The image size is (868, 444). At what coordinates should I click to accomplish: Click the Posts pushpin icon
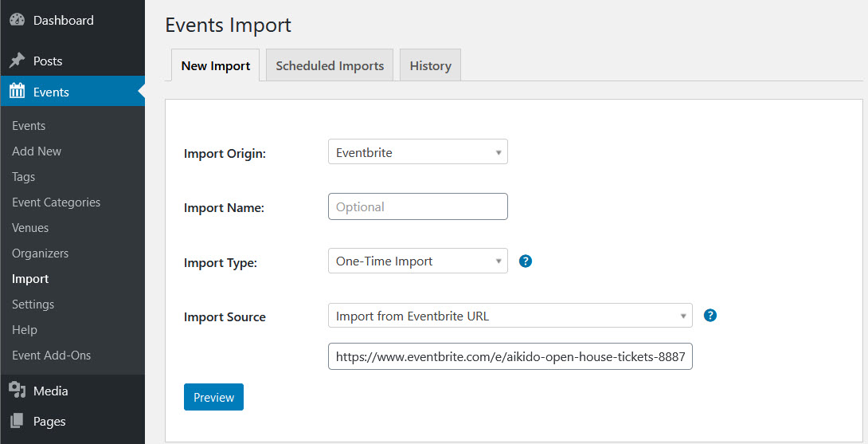click(x=17, y=61)
